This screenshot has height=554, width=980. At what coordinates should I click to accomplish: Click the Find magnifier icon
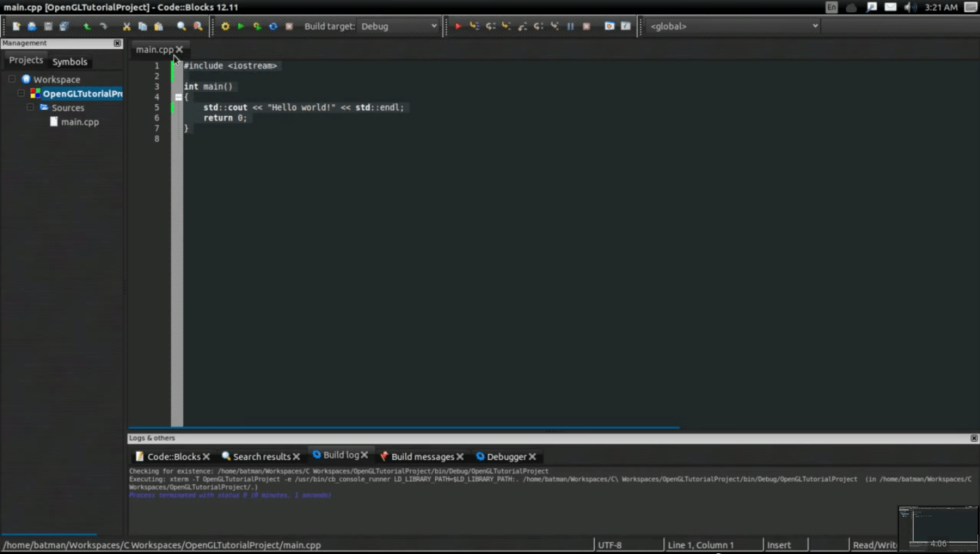coord(182,27)
